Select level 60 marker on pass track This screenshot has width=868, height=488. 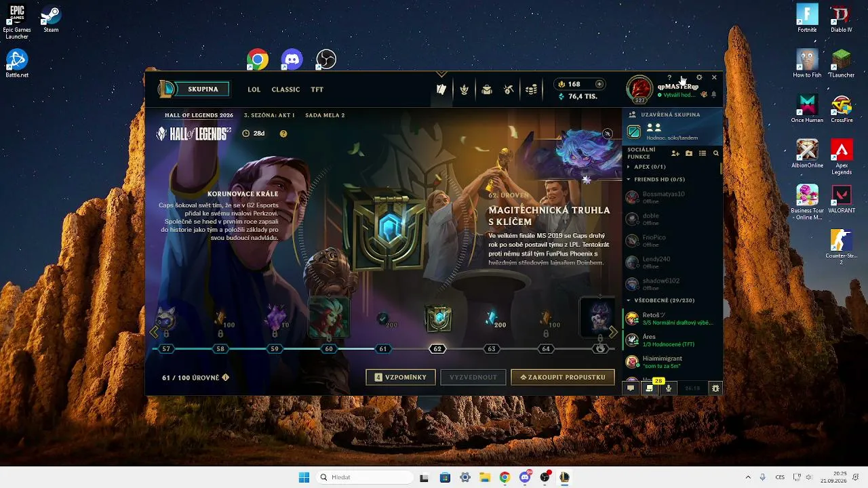[329, 349]
